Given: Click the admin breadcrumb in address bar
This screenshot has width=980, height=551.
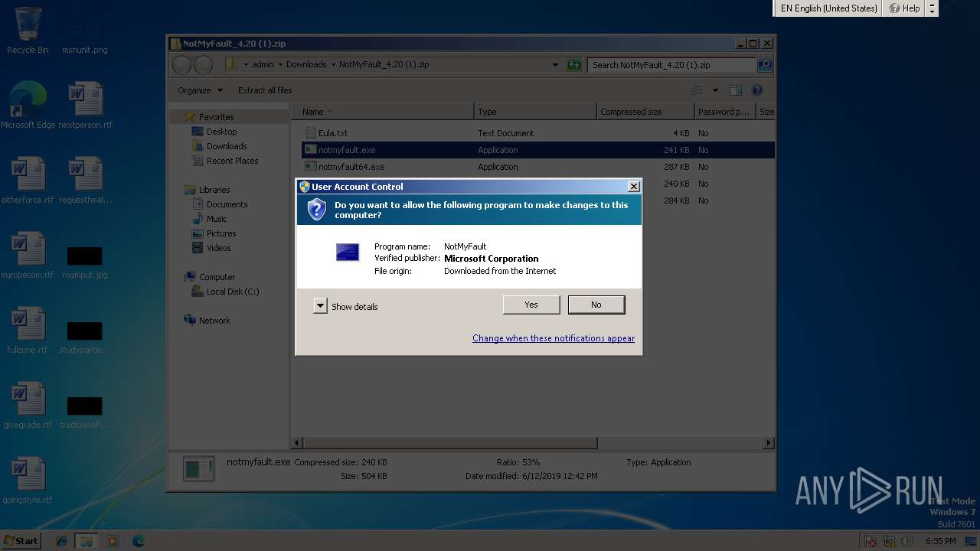Looking at the screenshot, I should (x=263, y=65).
